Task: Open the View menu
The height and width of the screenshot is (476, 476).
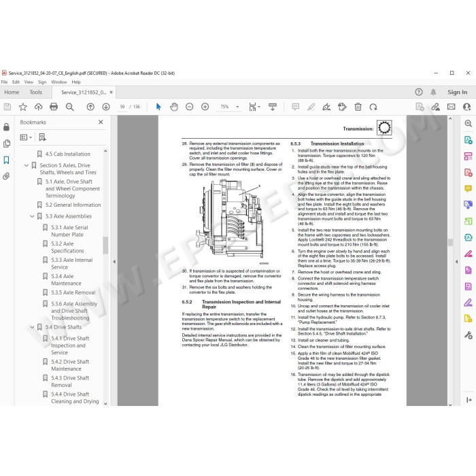Action: pyautogui.click(x=29, y=82)
